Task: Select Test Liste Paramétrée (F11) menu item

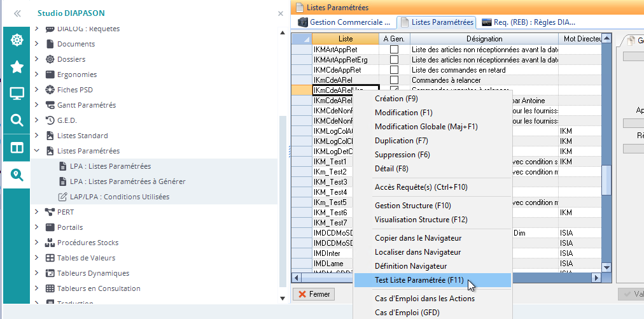Action: (x=419, y=280)
